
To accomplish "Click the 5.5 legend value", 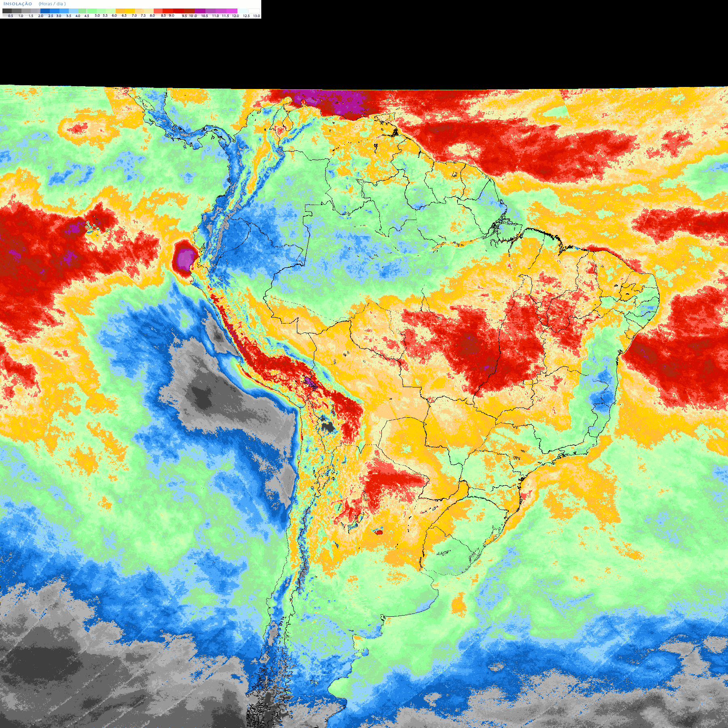I will [x=105, y=15].
